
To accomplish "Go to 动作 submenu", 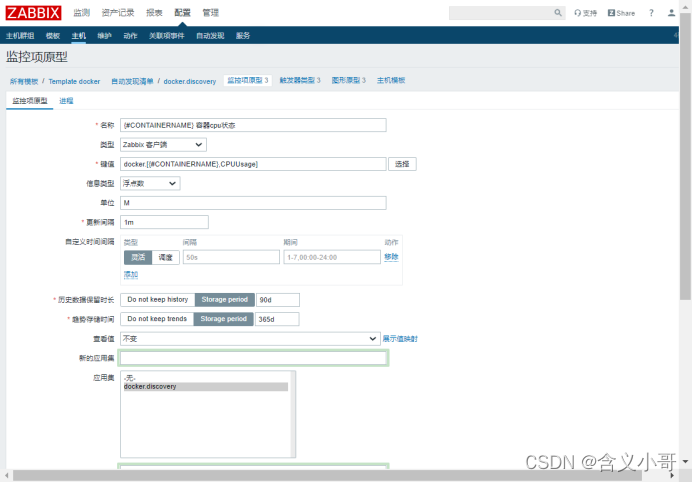I will point(130,36).
